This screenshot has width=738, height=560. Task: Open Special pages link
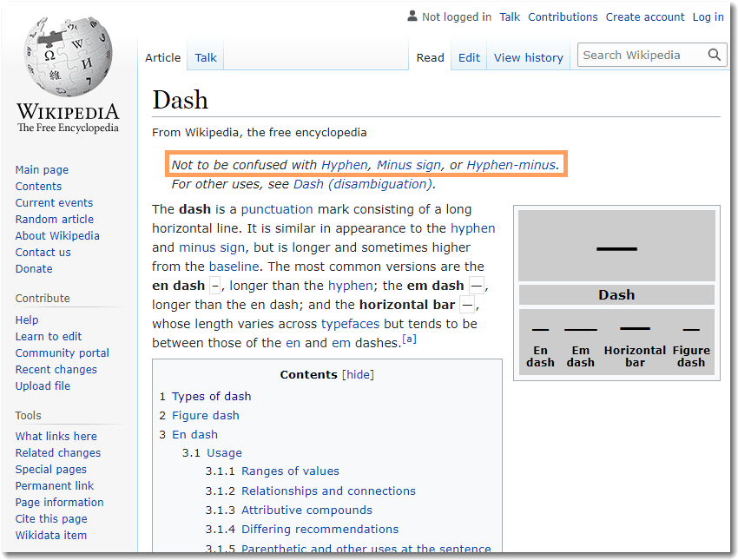coord(51,469)
